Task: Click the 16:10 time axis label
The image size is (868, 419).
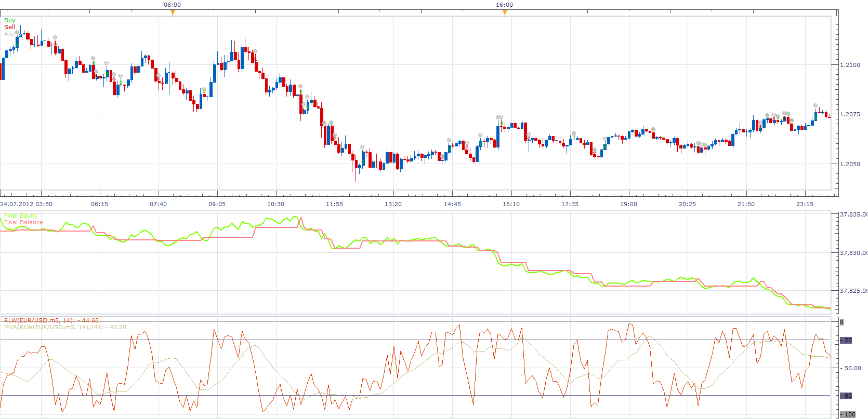Action: point(511,204)
